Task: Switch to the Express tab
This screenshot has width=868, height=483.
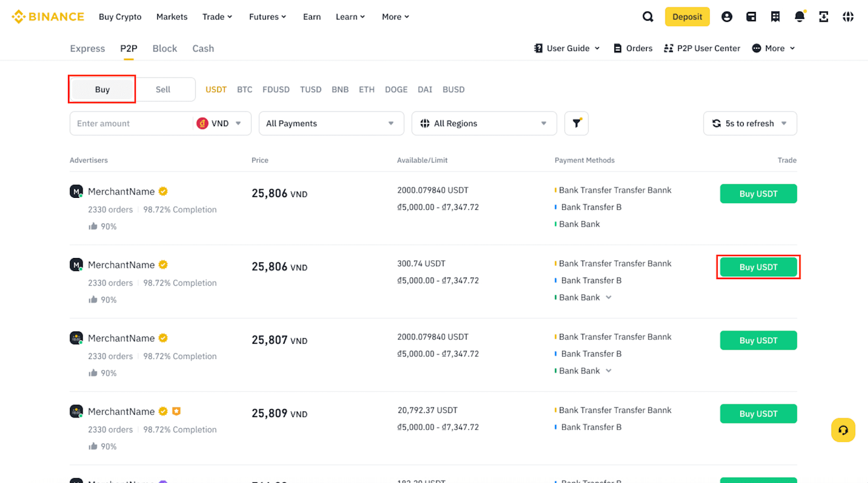Action: tap(87, 49)
